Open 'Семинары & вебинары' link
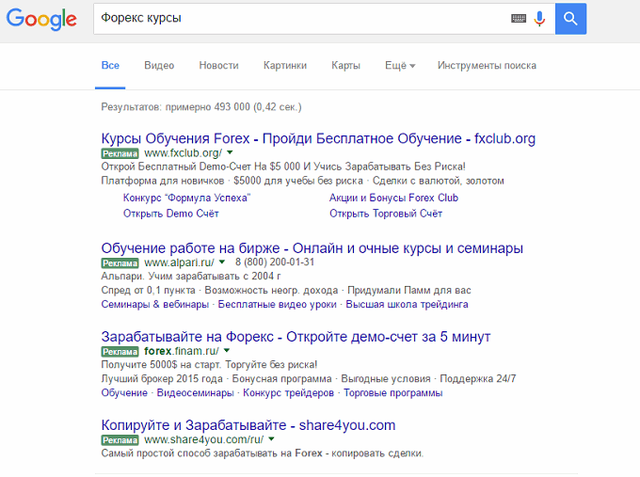 point(155,304)
